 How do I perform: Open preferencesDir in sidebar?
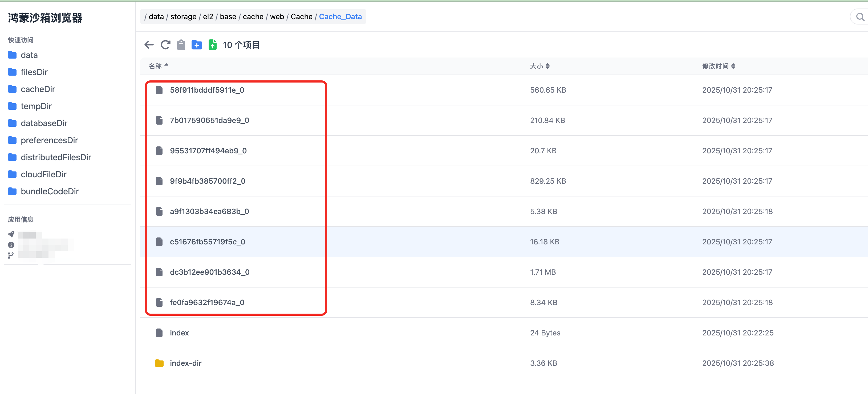[x=49, y=140]
